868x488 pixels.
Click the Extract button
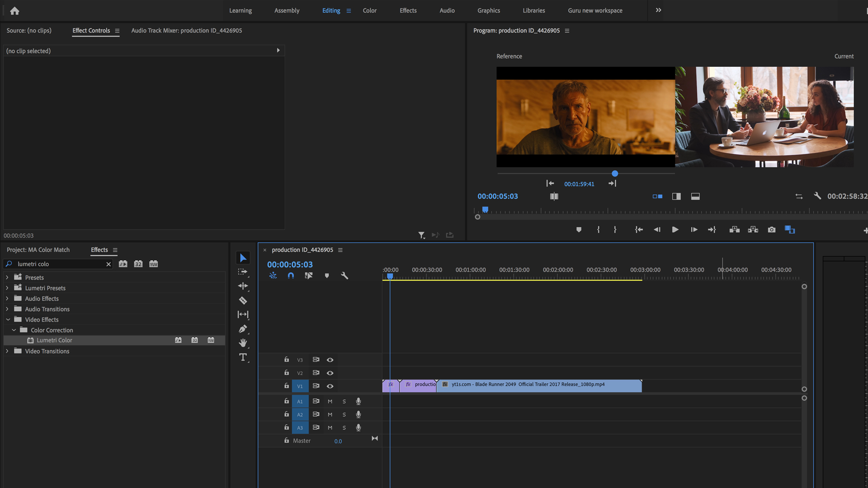(x=753, y=230)
